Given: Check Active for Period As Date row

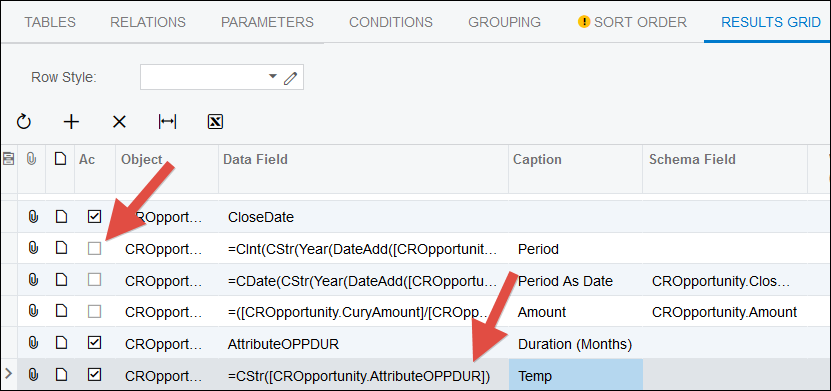Looking at the screenshot, I should coord(94,280).
